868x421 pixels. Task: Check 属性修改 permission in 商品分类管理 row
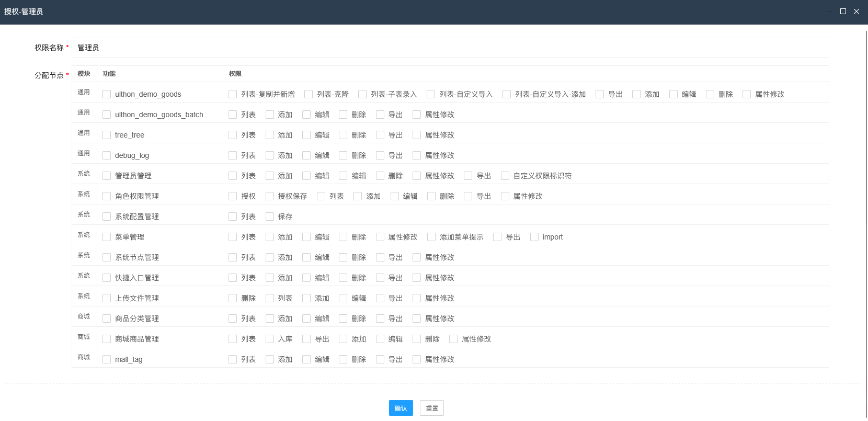click(417, 318)
